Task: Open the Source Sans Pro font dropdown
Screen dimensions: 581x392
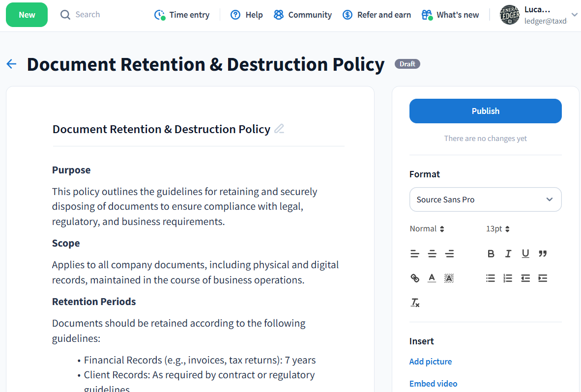Action: (485, 199)
